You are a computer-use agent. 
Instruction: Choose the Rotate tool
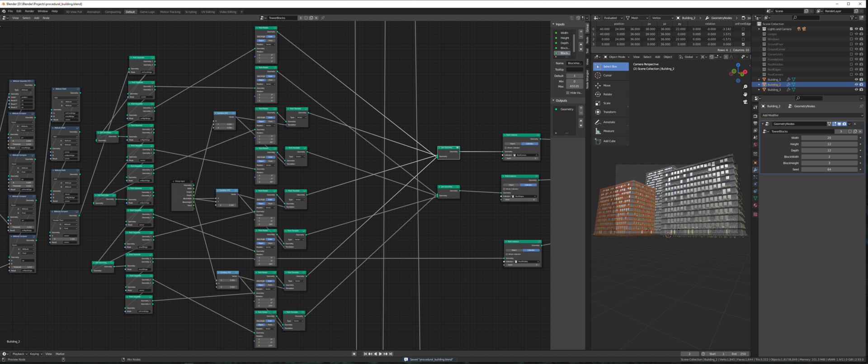[607, 94]
